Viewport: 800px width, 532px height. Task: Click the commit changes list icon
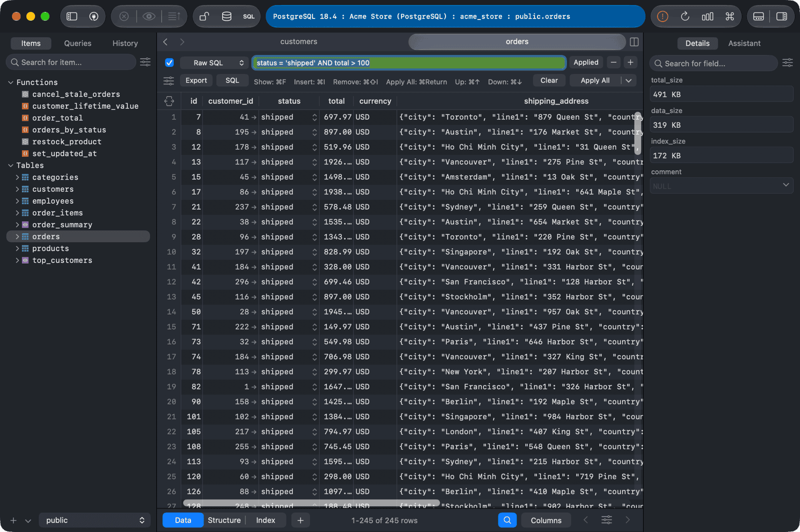click(173, 16)
